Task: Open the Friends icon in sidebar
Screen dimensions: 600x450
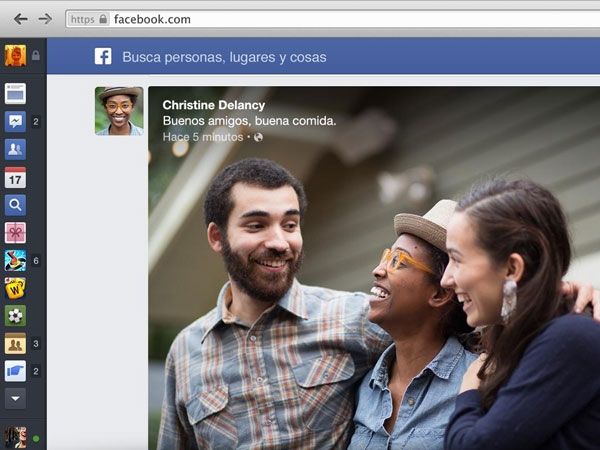Action: [x=15, y=149]
